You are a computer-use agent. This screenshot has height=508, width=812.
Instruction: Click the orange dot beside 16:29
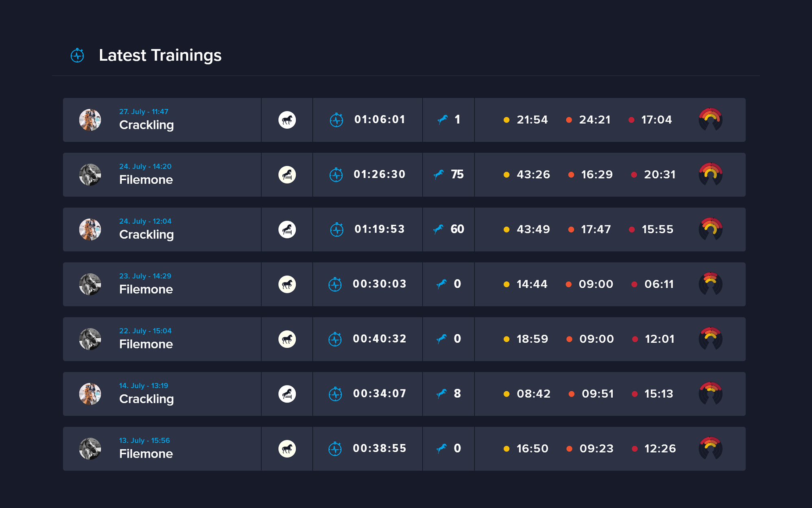pos(571,175)
